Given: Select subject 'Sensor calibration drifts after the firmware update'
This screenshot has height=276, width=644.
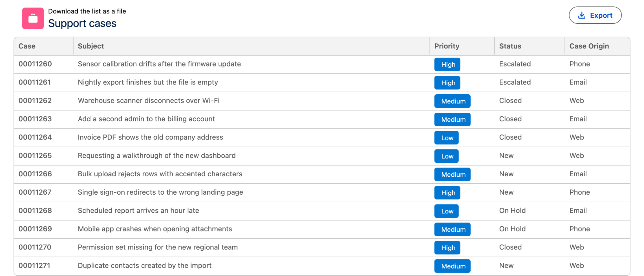Looking at the screenshot, I should 159,64.
